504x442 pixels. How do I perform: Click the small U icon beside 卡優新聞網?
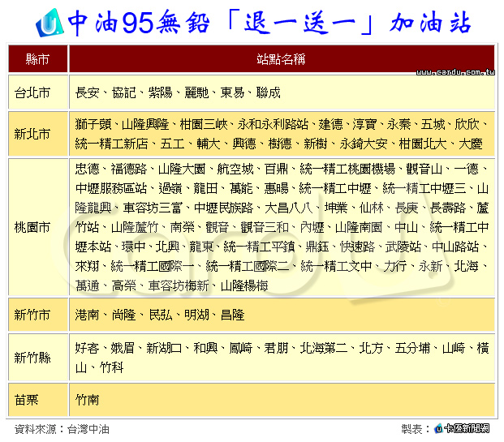tap(438, 428)
